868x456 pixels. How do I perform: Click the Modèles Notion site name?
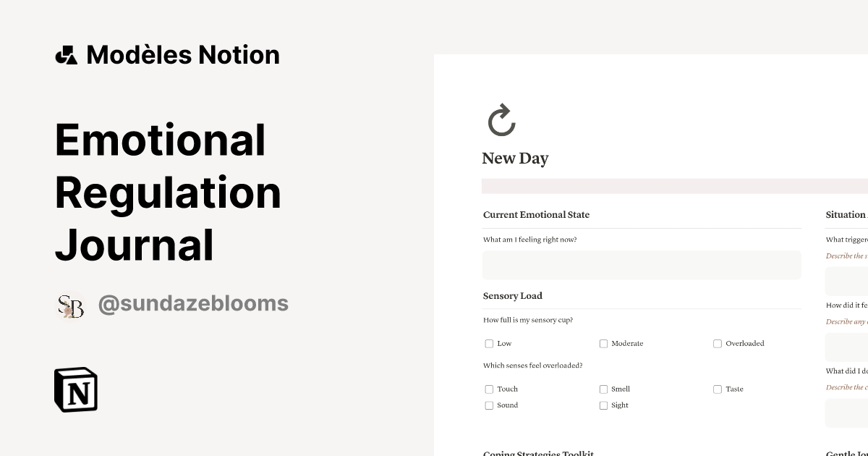coord(182,54)
